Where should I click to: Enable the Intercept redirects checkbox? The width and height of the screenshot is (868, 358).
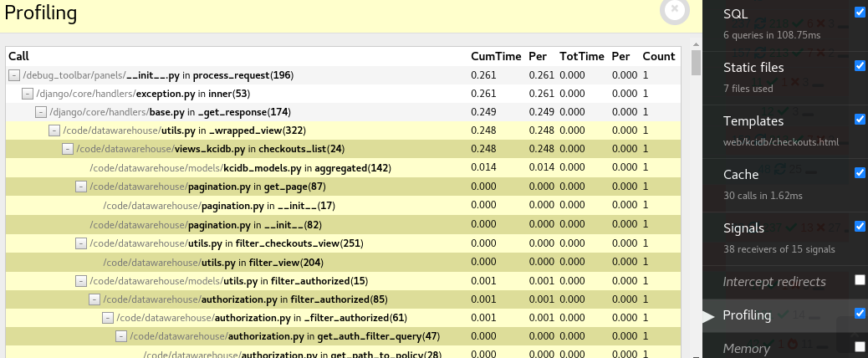(x=860, y=280)
